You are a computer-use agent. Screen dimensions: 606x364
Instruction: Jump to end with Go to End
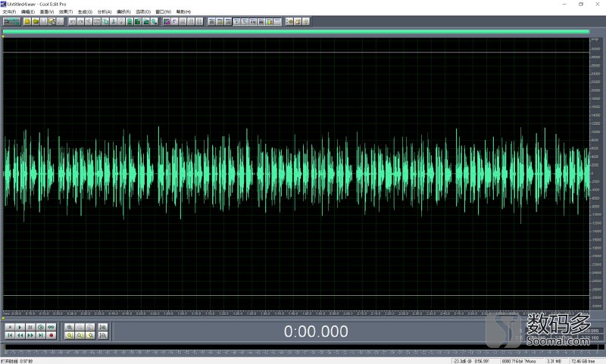(x=41, y=335)
